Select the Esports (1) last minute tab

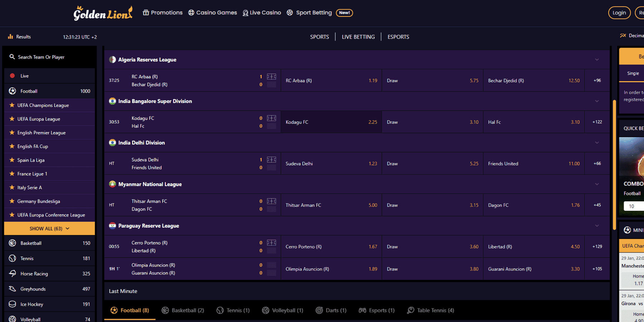click(377, 311)
